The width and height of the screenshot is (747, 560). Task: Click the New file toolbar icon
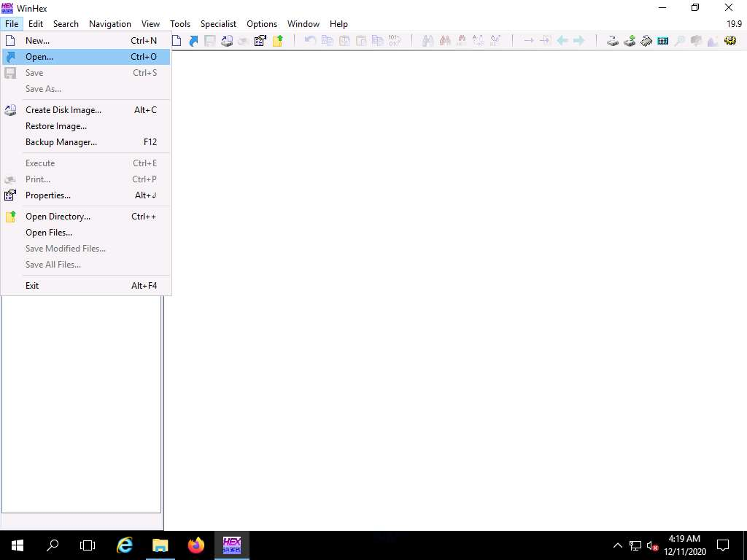click(x=177, y=41)
